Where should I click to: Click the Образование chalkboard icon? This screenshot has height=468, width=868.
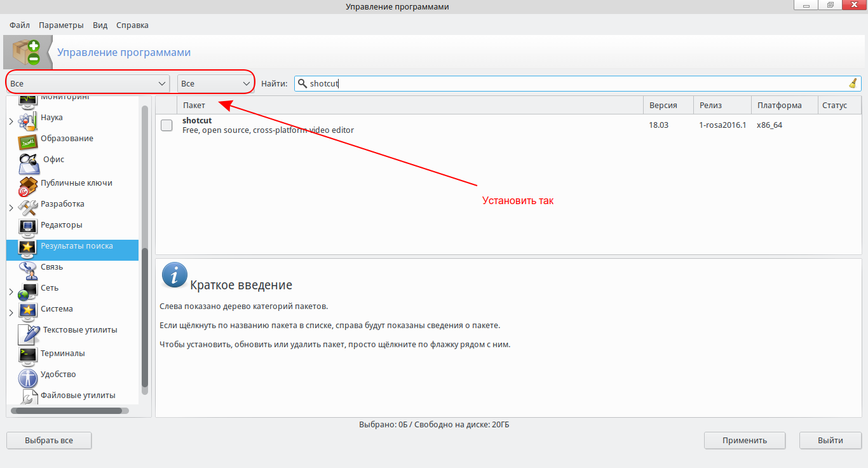pyautogui.click(x=27, y=141)
